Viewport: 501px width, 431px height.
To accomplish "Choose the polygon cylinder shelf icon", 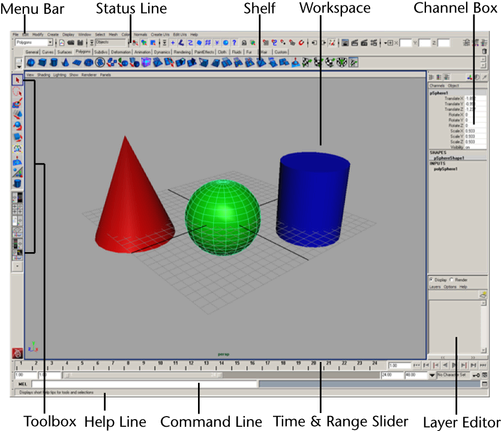I will point(54,62).
